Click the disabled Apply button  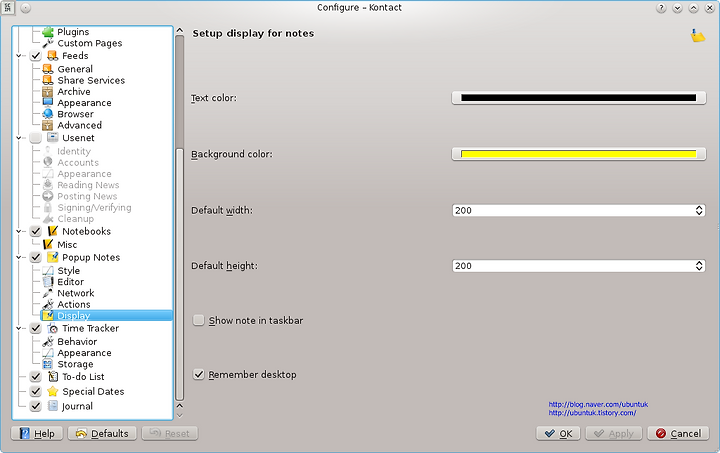[613, 434]
